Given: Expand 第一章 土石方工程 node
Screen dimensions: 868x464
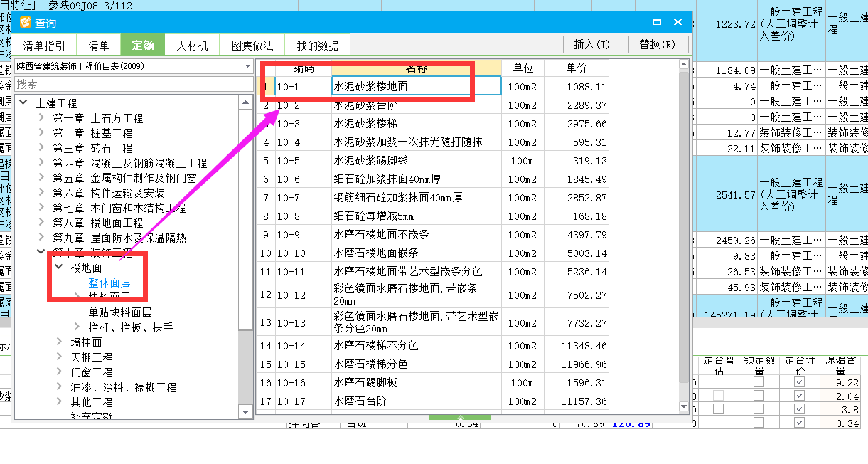Looking at the screenshot, I should click(42, 118).
